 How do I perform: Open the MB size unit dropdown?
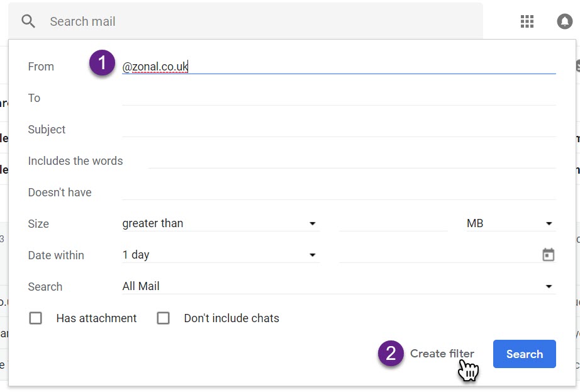[511, 223]
